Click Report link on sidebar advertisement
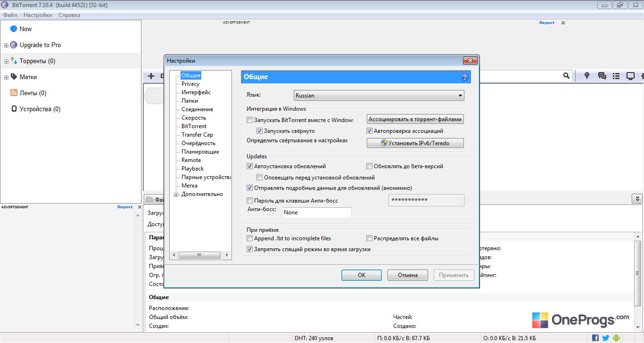 tap(125, 207)
